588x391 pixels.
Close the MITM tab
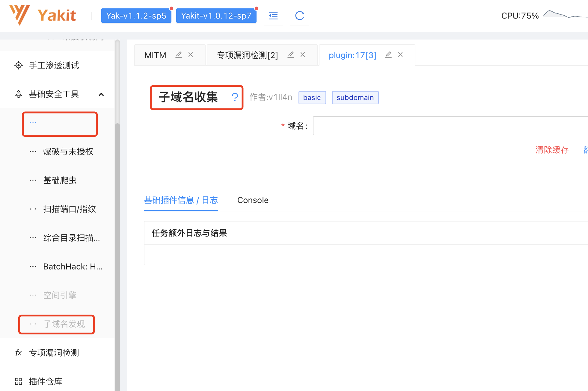point(191,54)
